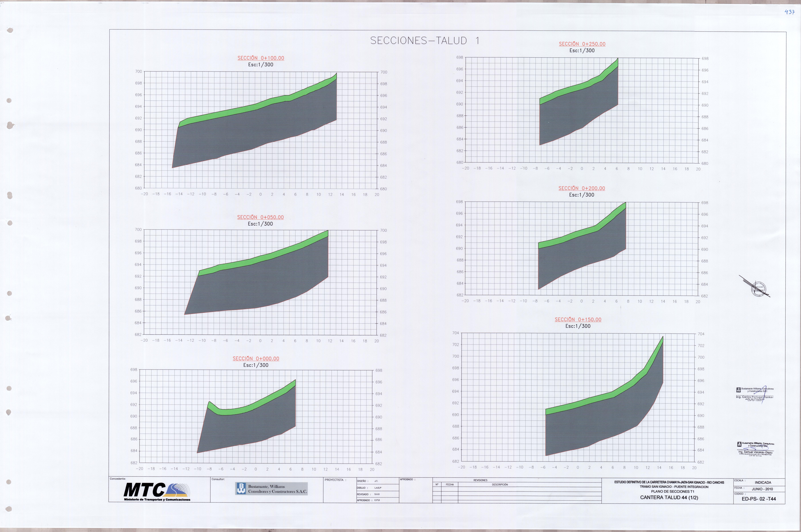Click the SECCIÓN 0+200.00 heading
The width and height of the screenshot is (801, 532).
582,188
